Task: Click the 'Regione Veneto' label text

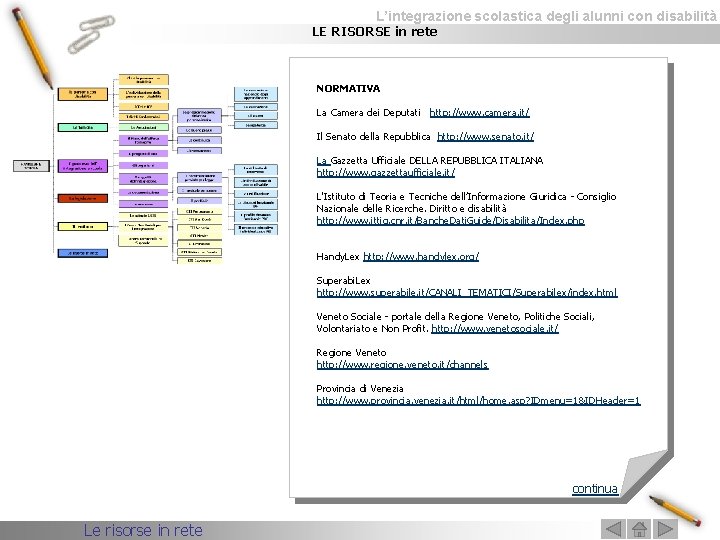Action: 351,352
